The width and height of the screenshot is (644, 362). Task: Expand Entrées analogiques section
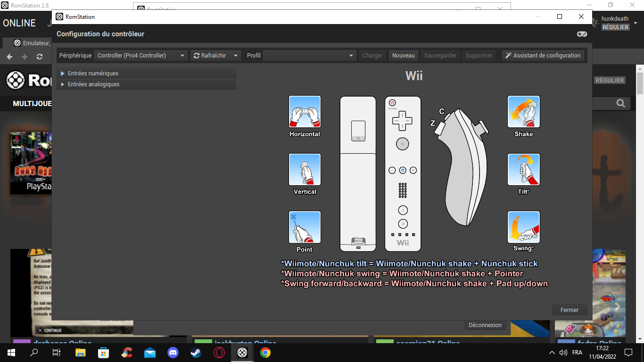(x=146, y=84)
